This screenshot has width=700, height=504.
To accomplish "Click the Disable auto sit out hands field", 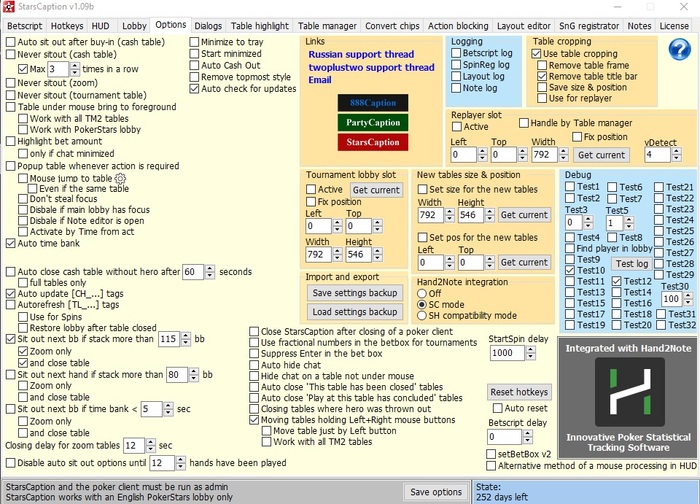I will 162,463.
